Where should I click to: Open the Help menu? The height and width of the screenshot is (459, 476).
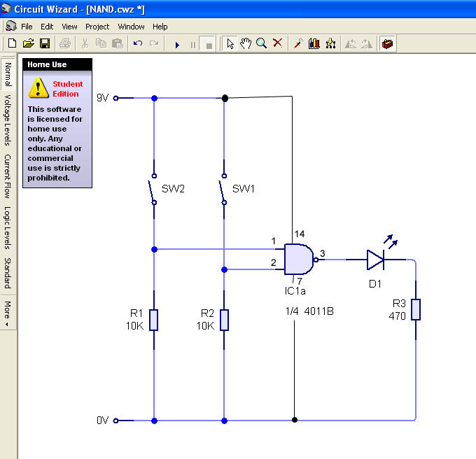point(160,27)
